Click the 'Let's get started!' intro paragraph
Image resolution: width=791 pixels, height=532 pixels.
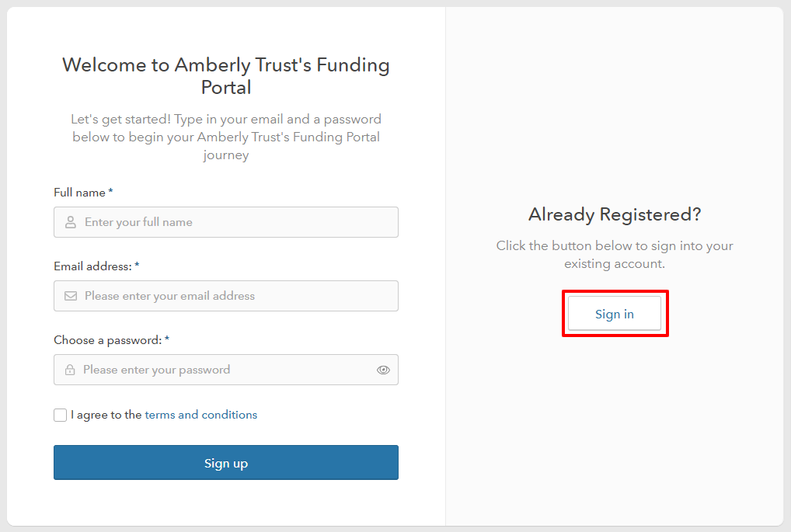[226, 137]
